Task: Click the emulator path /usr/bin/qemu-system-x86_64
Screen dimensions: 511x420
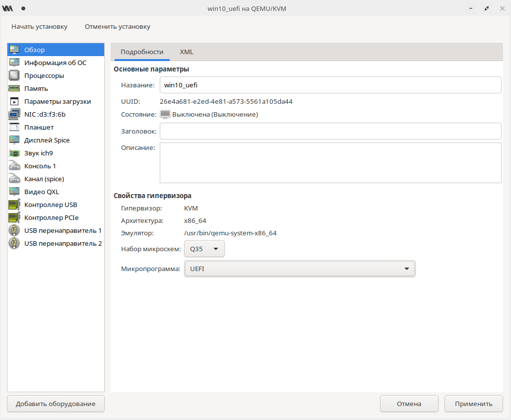Action: [230, 233]
